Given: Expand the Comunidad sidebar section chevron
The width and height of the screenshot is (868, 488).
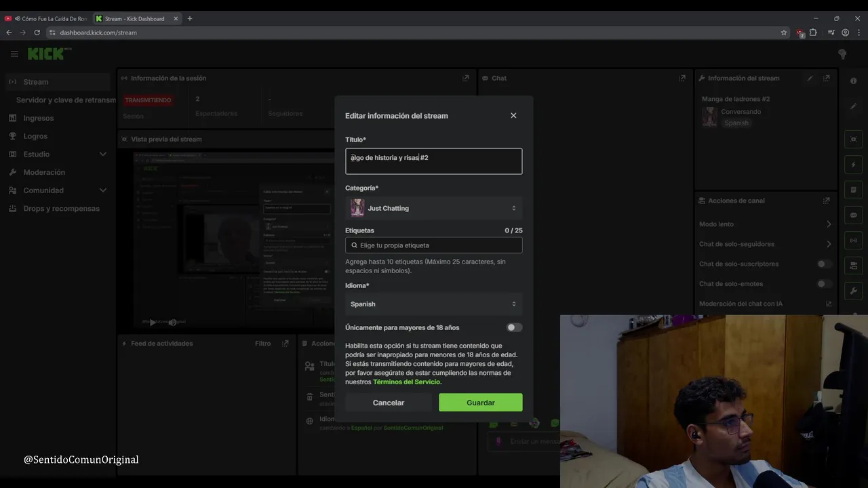Looking at the screenshot, I should tap(103, 190).
